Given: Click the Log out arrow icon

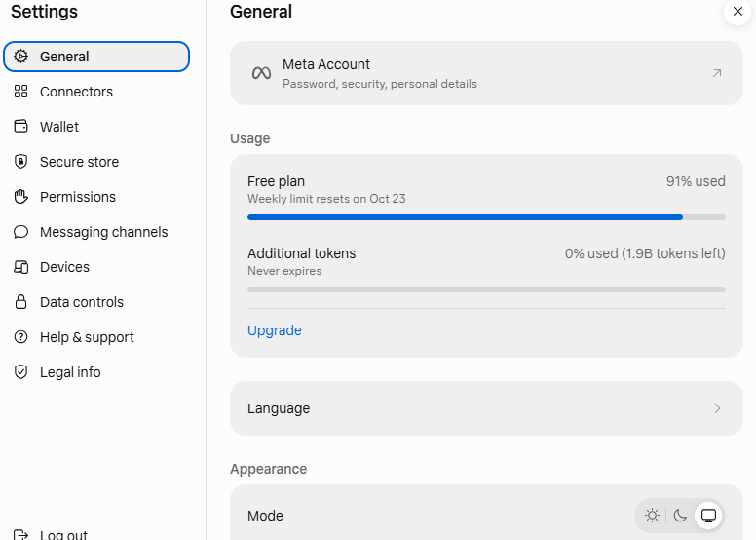Looking at the screenshot, I should tap(20, 534).
